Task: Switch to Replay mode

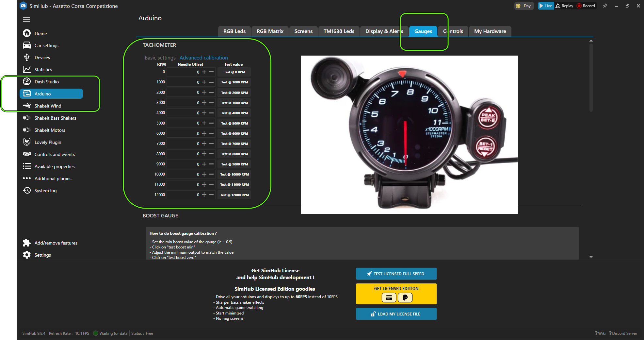Action: tap(565, 6)
